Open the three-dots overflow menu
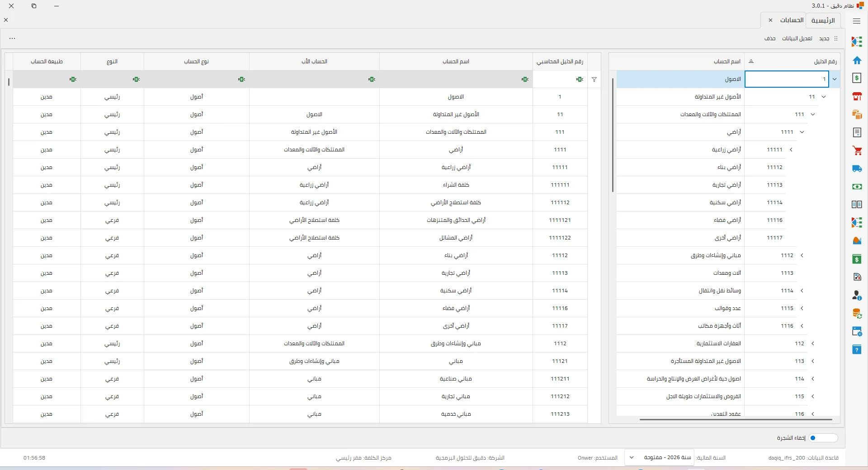The image size is (868, 470). pos(12,38)
